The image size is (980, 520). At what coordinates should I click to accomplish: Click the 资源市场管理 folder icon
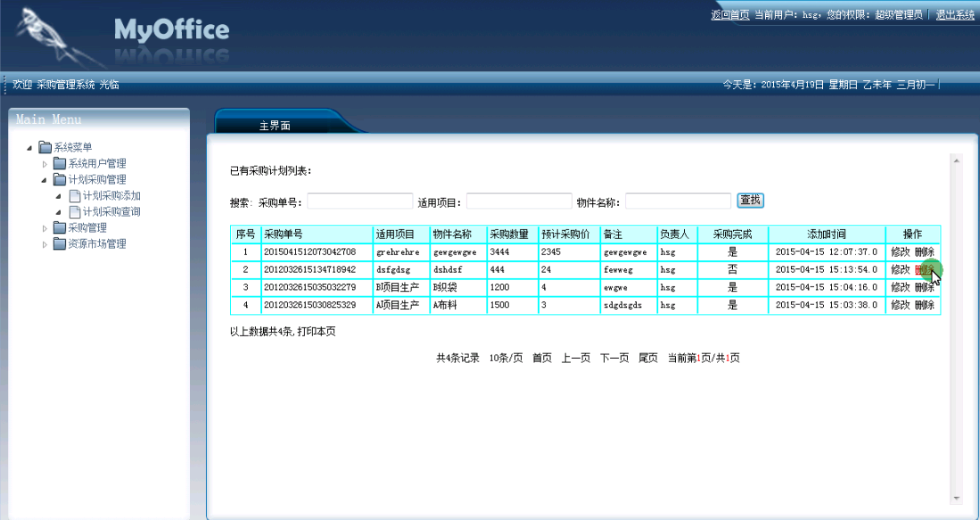click(x=59, y=244)
